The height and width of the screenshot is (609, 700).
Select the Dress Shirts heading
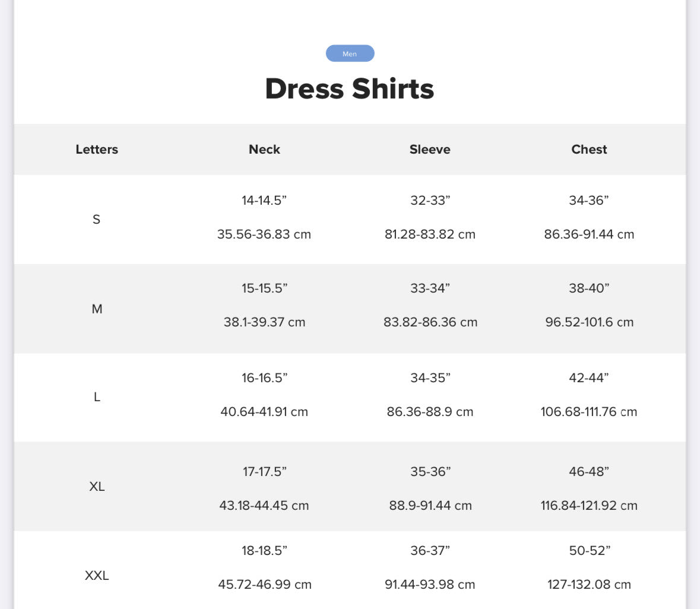click(350, 88)
